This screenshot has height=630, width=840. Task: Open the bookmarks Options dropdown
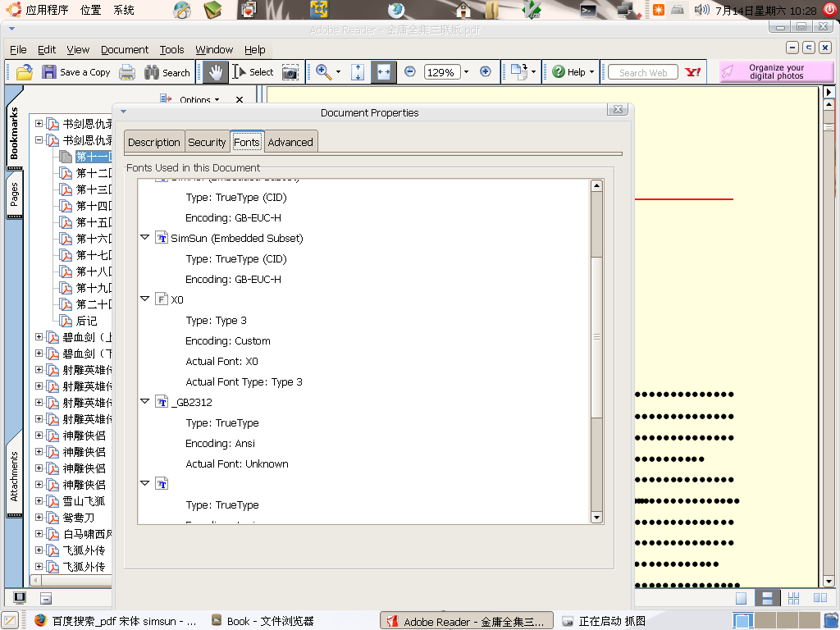[x=199, y=99]
